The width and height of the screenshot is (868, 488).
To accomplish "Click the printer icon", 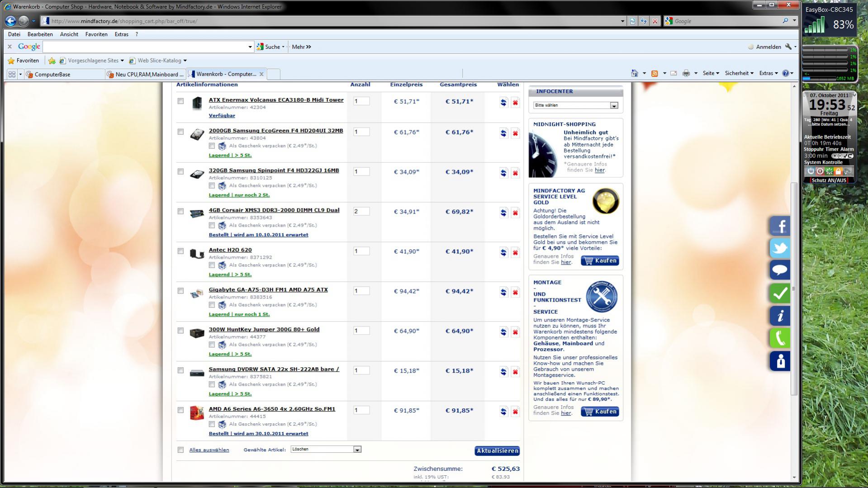I will point(686,73).
